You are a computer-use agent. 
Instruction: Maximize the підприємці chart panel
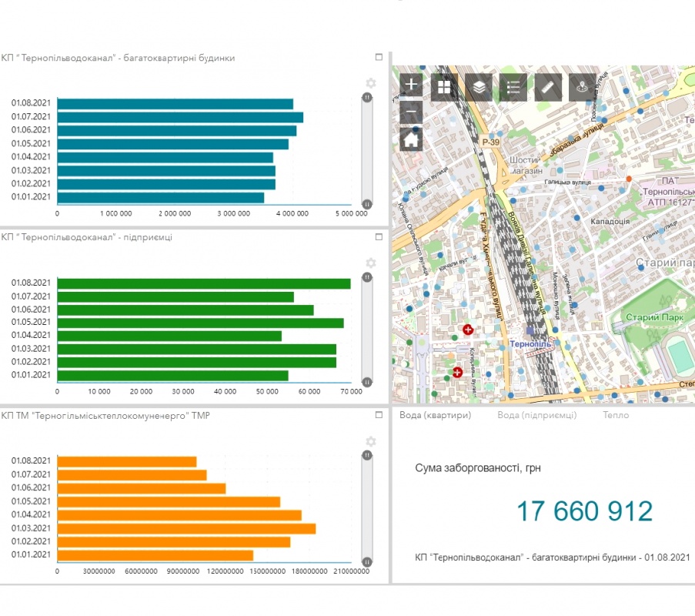point(379,236)
